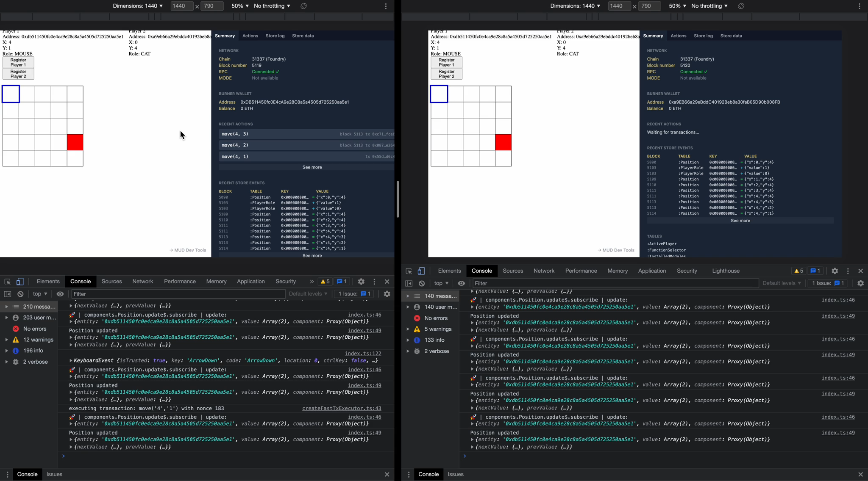
Task: Open index.ts:122 link in left console
Action: (x=363, y=354)
